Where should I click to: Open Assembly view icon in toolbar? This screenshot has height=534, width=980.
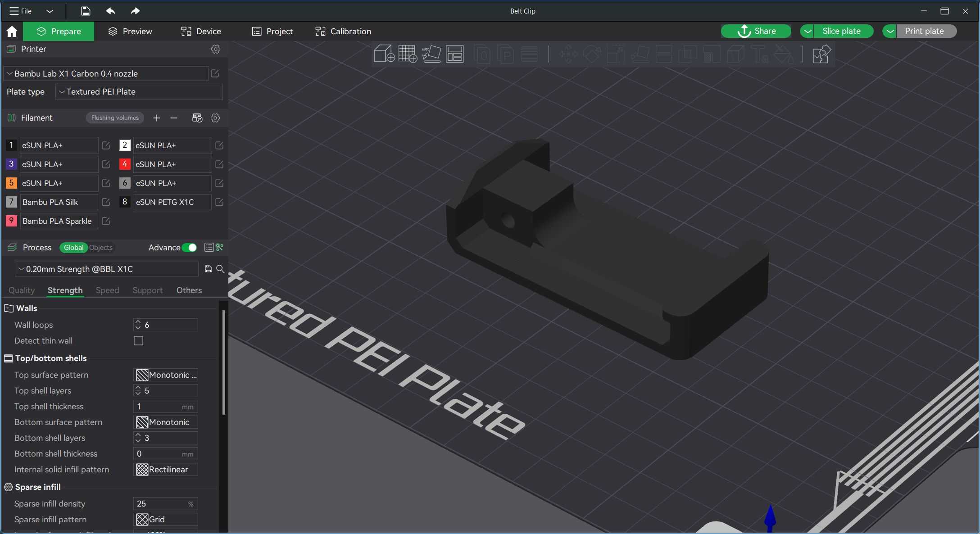821,54
